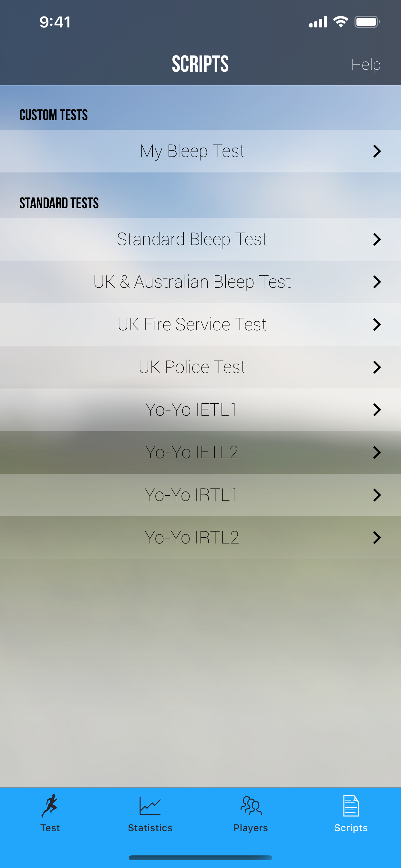Tap the cellular signal bars icon
This screenshot has width=401, height=868.
click(x=318, y=22)
